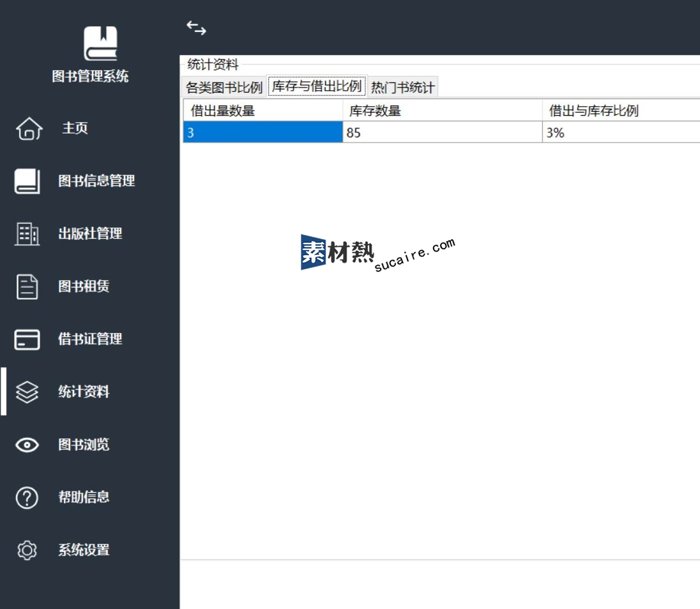The image size is (700, 609).
Task: Select the highlighted cell with value 3
Action: pyautogui.click(x=263, y=132)
